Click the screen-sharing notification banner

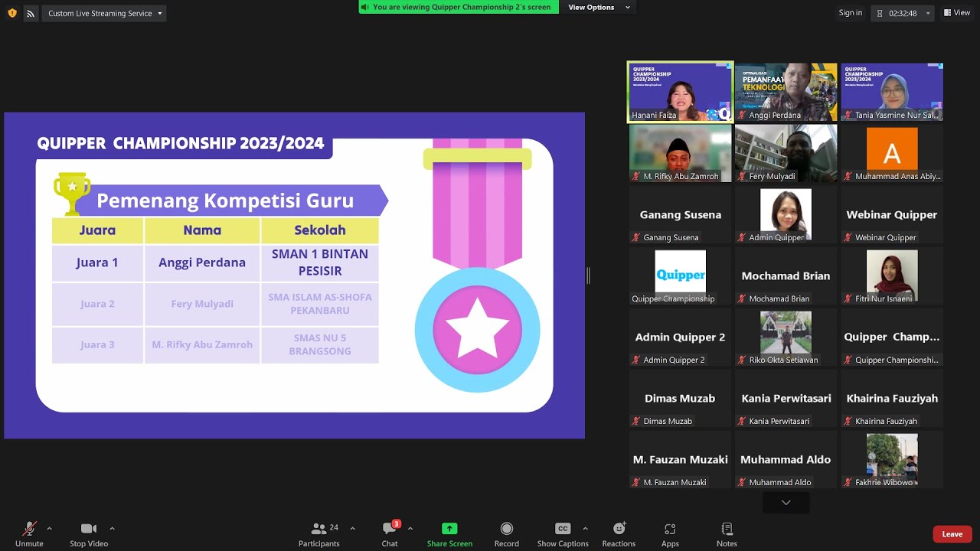(459, 7)
